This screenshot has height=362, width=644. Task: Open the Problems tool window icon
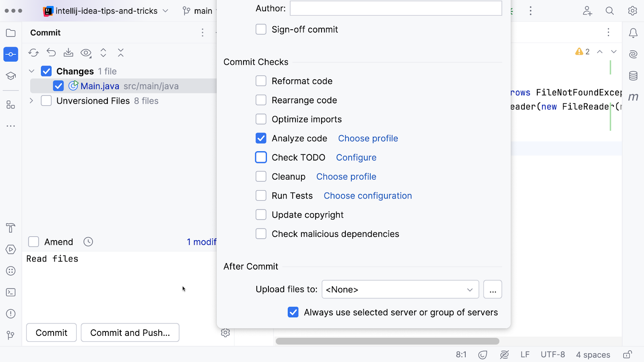pos(11,314)
